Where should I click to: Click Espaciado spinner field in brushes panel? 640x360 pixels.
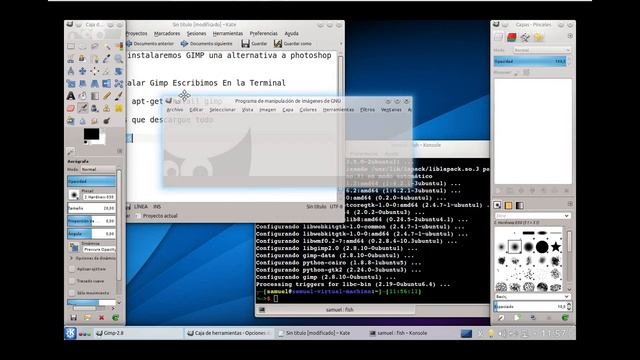(x=533, y=306)
